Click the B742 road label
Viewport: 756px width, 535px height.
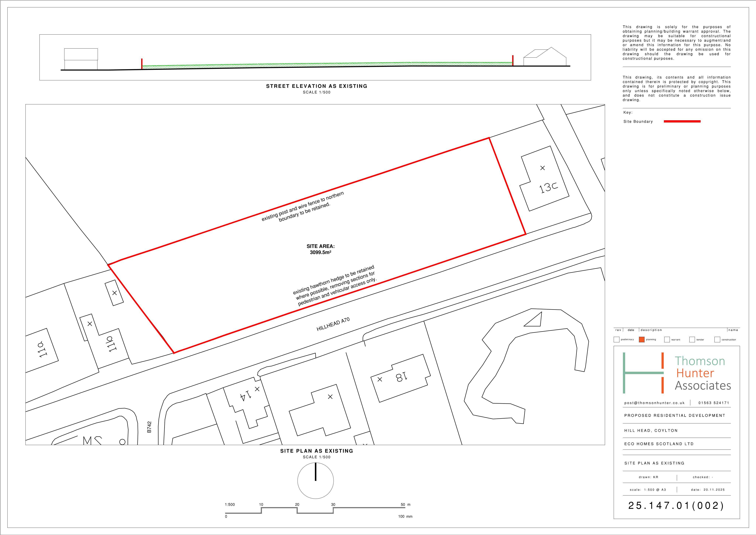click(x=149, y=427)
